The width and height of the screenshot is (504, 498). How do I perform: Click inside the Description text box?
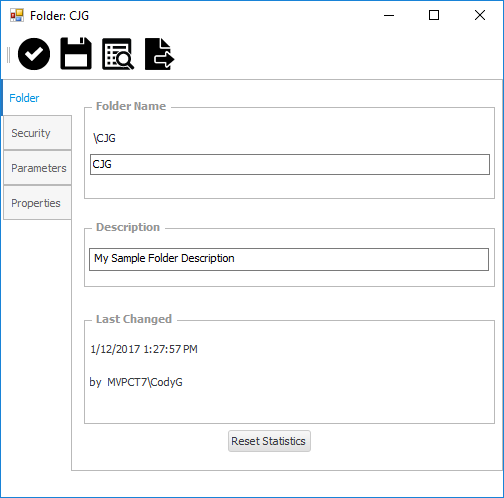(x=289, y=259)
